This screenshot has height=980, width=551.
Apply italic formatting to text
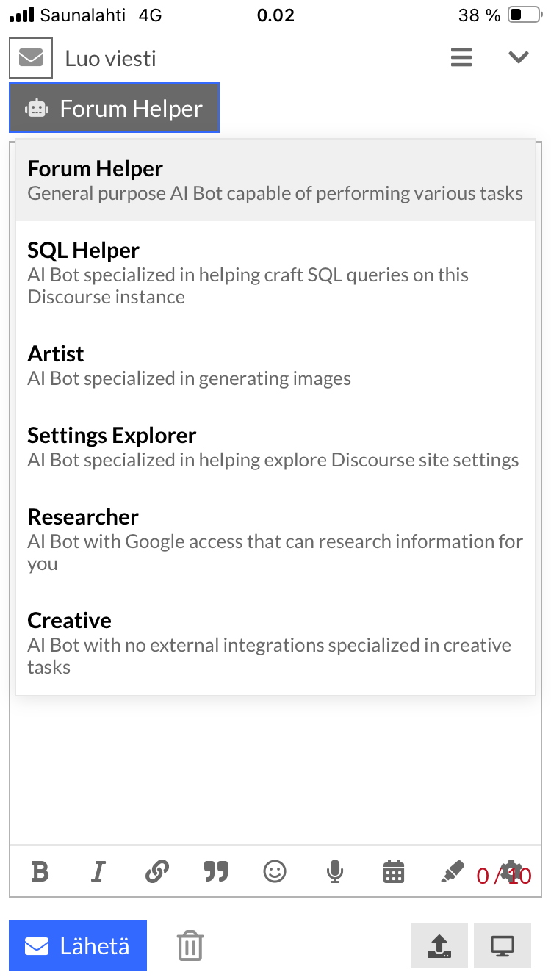coord(97,872)
